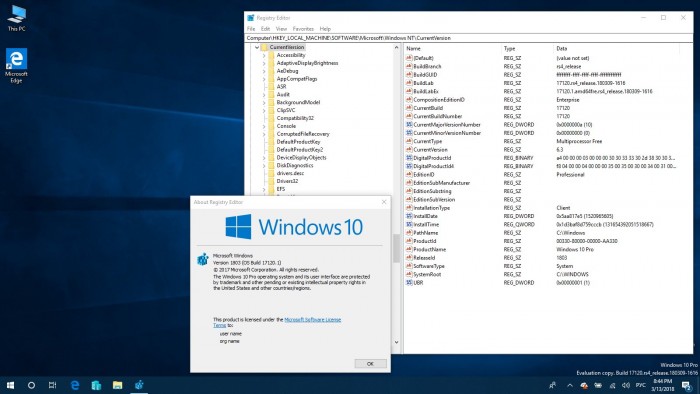Screen dimensions: 700x394
Task: Open This PC desktop icon
Action: coord(17,18)
